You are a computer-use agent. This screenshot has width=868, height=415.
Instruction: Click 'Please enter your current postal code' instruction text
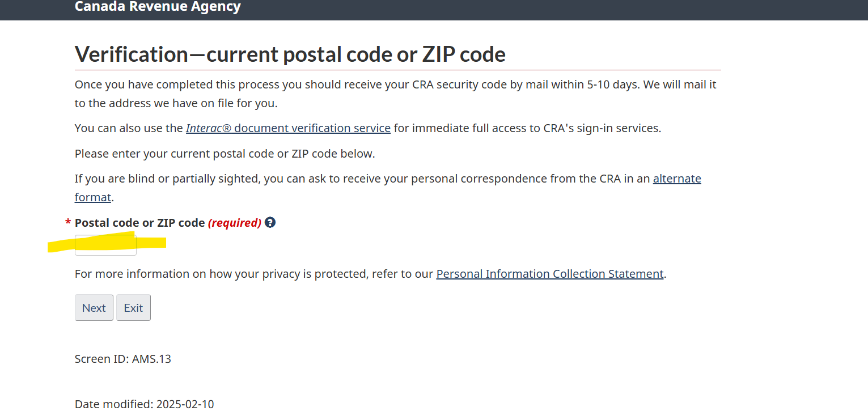coord(225,153)
